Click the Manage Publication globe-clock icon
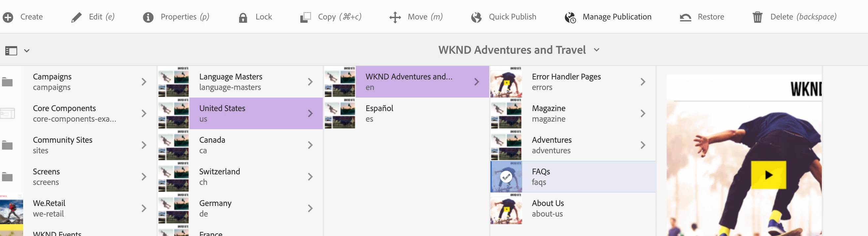Image resolution: width=868 pixels, height=236 pixels. [x=570, y=17]
